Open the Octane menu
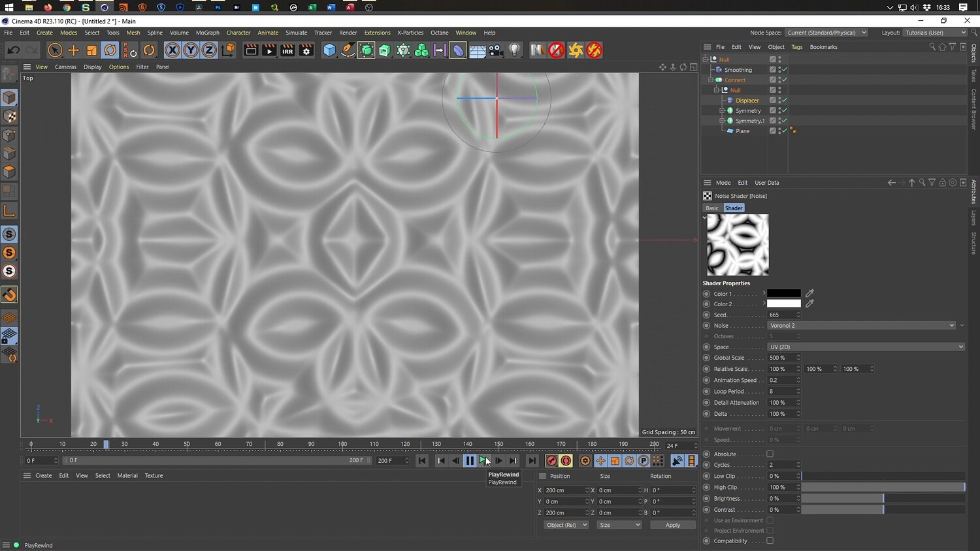The image size is (980, 551). pyautogui.click(x=440, y=33)
